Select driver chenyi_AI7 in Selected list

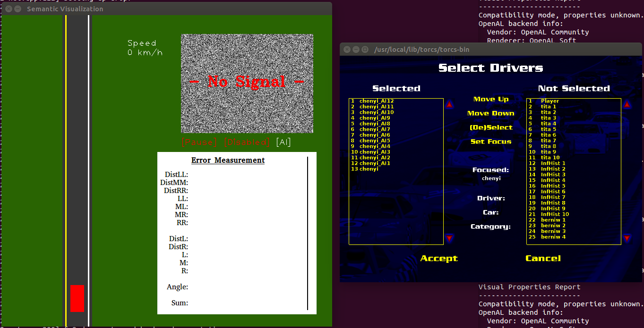pyautogui.click(x=396, y=129)
